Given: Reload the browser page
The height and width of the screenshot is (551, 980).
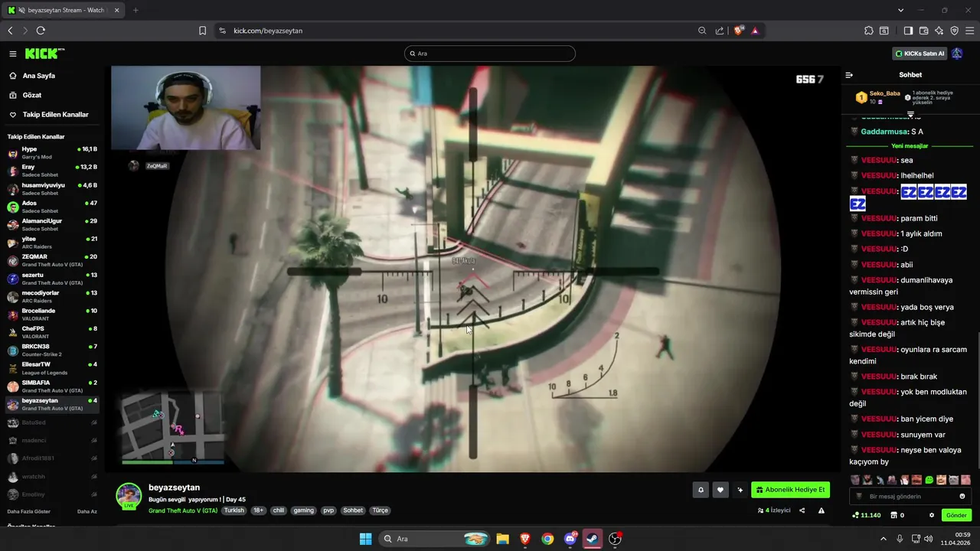Looking at the screenshot, I should (x=41, y=31).
